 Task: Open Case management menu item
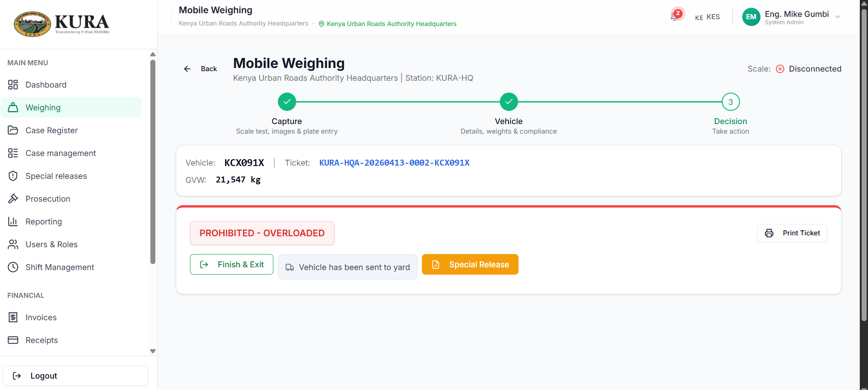71,153
